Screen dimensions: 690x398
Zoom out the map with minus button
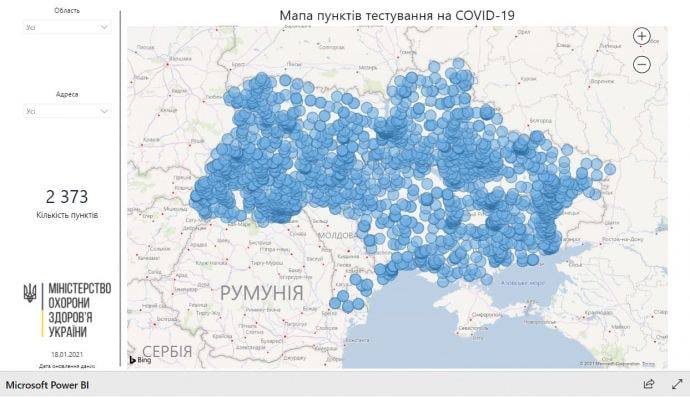click(642, 65)
